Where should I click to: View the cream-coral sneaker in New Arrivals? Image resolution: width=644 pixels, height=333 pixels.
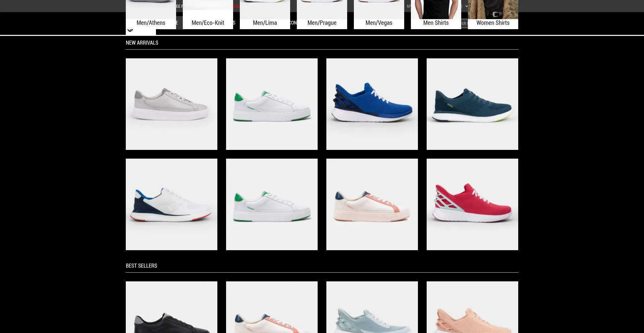(372, 204)
